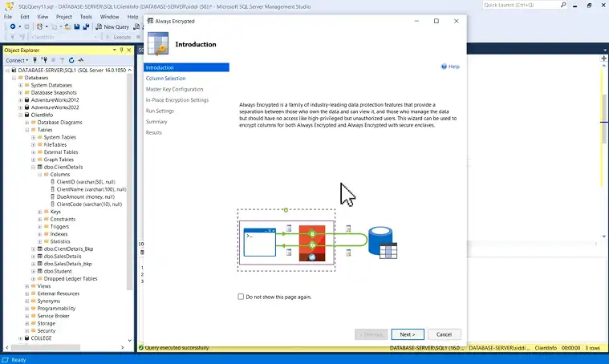The image size is (609, 364).
Task: Select 'DueAmount (money, null)' column
Action: (x=85, y=196)
